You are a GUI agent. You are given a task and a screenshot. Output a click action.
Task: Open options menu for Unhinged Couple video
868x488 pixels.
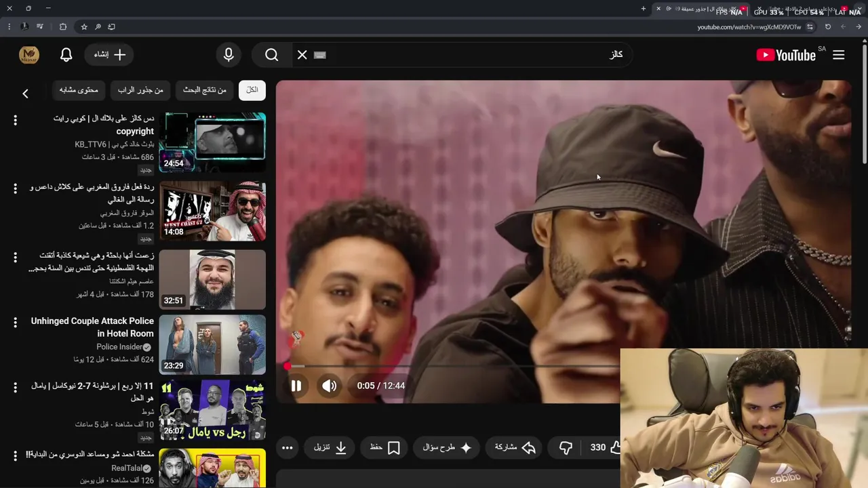(15, 322)
